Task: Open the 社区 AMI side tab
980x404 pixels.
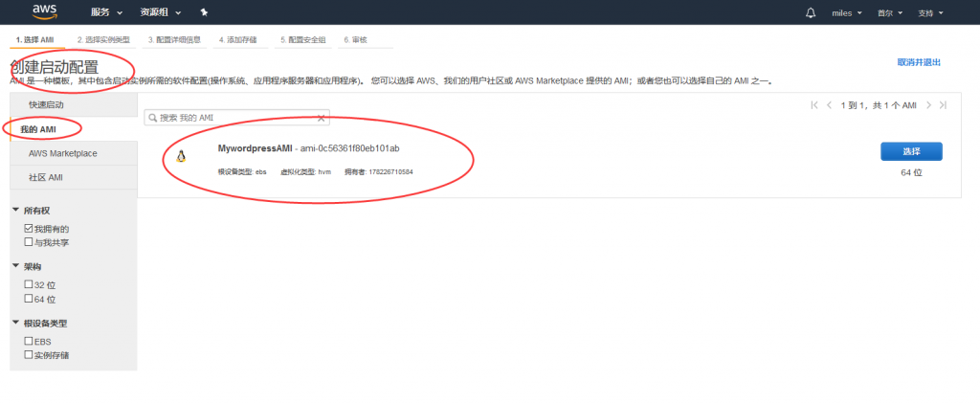Action: (x=74, y=178)
